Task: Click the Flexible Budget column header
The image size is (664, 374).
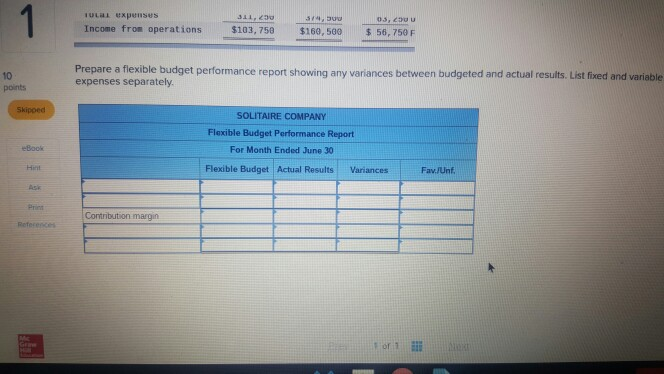Action: (x=237, y=169)
